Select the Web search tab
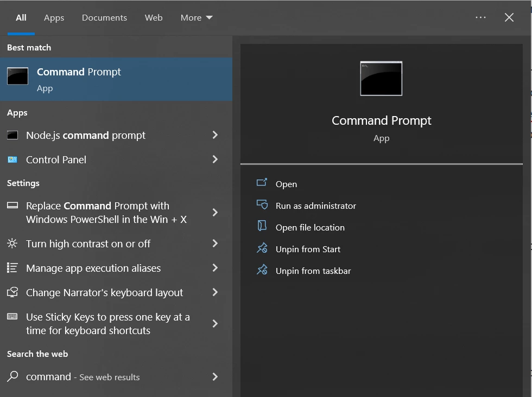This screenshot has height=397, width=532. point(154,18)
